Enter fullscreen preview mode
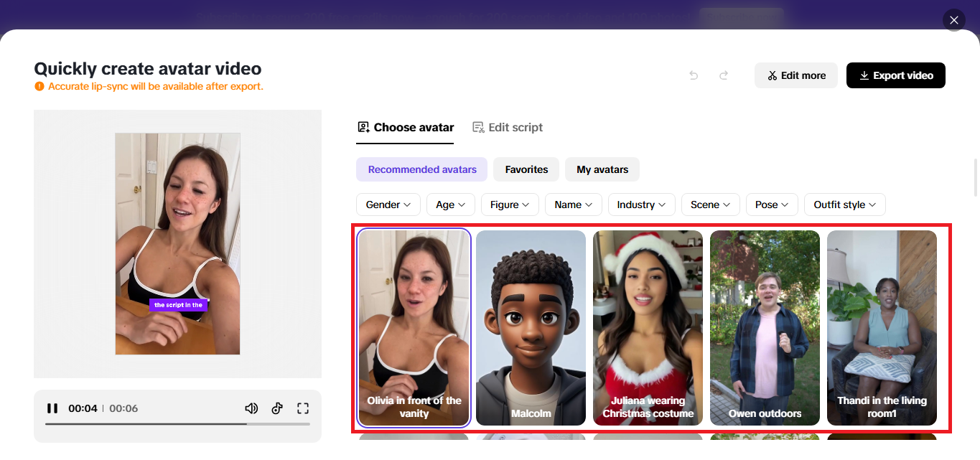Image resolution: width=980 pixels, height=460 pixels. [303, 408]
